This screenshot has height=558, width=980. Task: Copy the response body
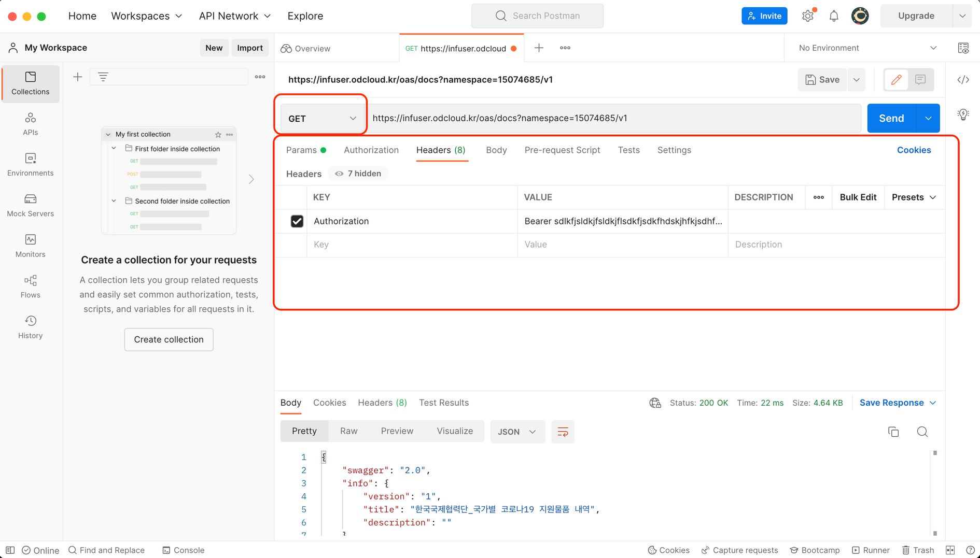coord(893,432)
